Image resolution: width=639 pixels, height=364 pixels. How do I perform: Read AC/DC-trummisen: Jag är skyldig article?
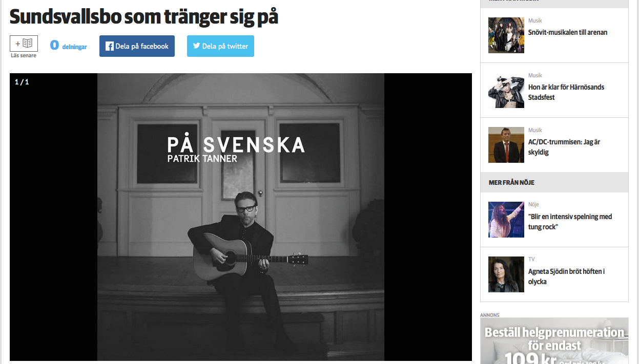click(564, 147)
